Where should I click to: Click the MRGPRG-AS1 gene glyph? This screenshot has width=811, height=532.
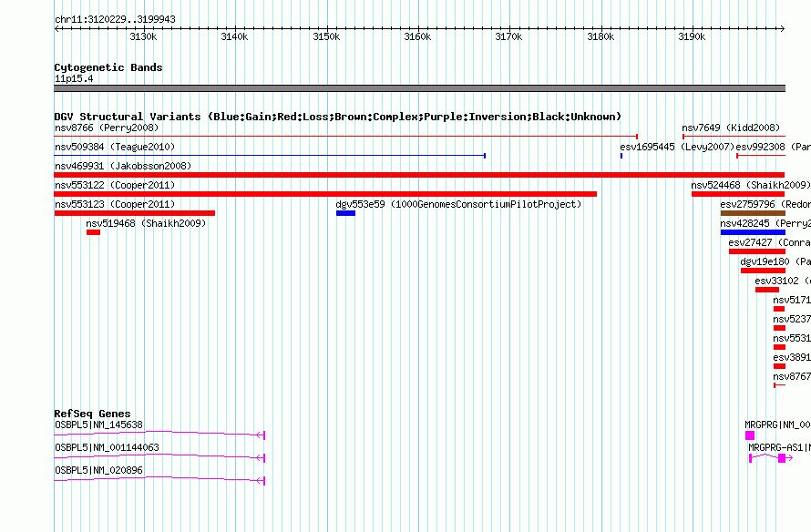coord(770,458)
